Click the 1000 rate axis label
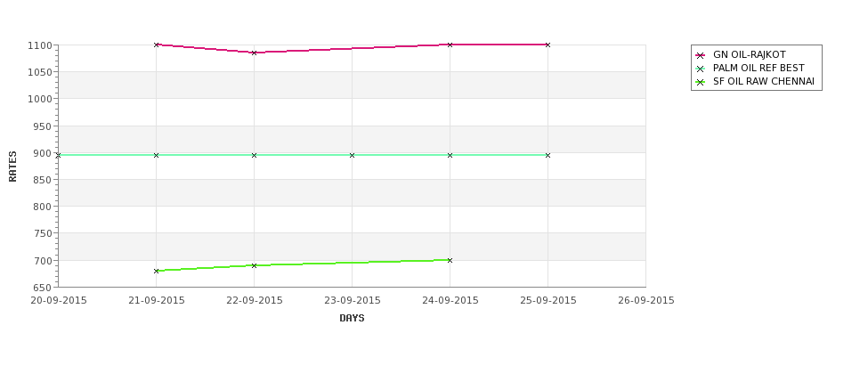This screenshot has height=382, width=868. coord(39,99)
